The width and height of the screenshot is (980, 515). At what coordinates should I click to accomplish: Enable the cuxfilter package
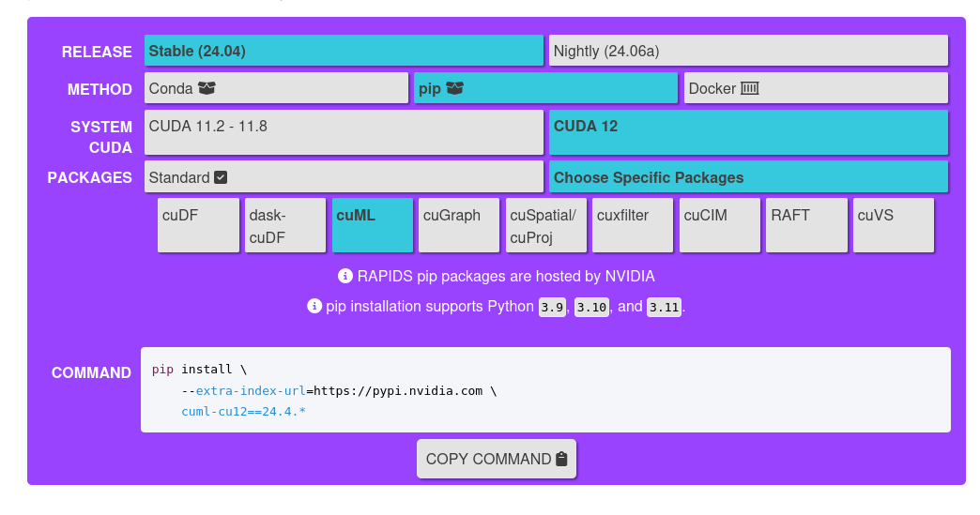(x=633, y=225)
